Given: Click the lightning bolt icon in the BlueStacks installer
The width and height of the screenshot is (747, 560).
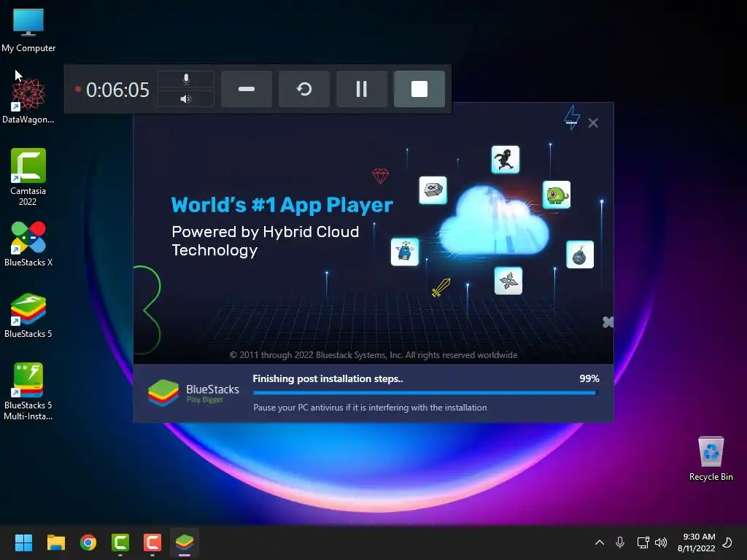Looking at the screenshot, I should (572, 117).
